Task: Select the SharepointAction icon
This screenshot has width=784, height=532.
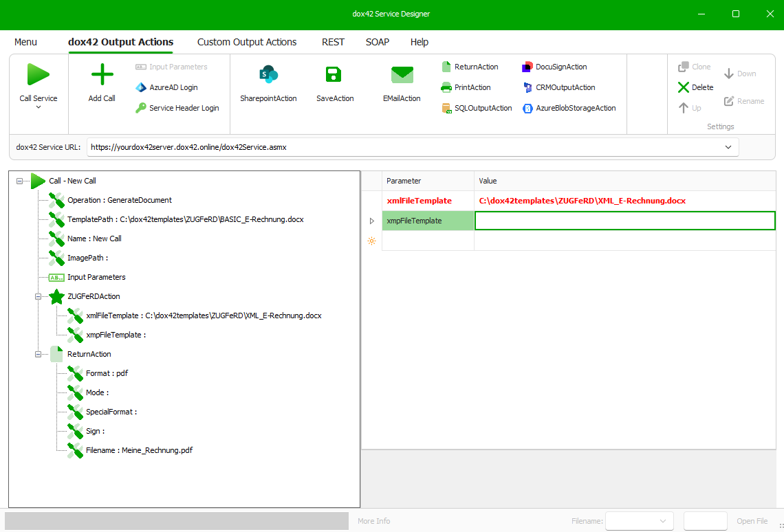Action: 268,74
